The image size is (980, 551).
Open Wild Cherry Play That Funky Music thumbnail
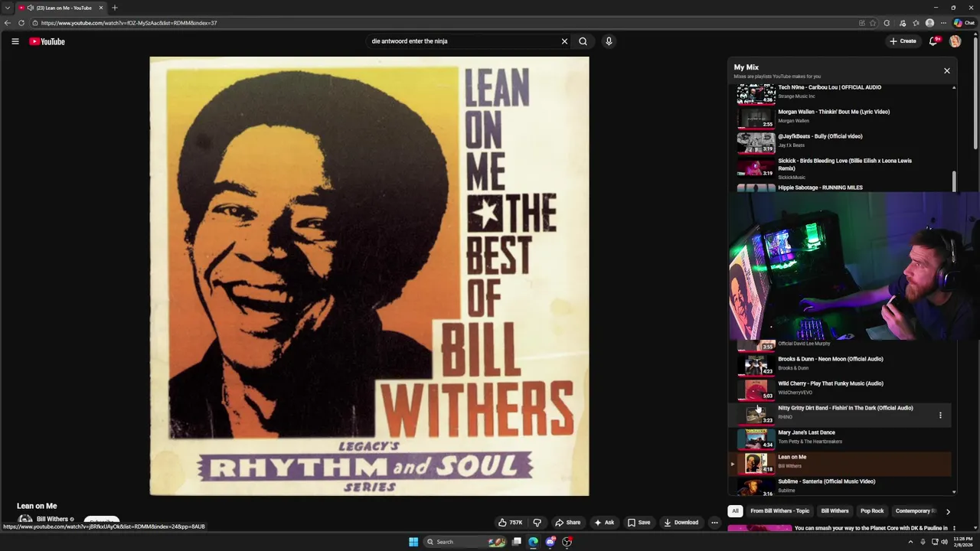tap(756, 390)
